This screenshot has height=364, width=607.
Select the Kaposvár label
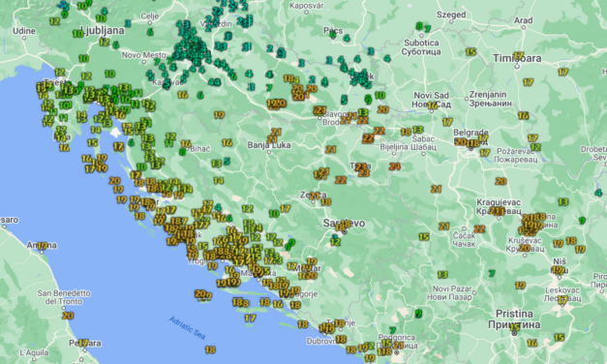[307, 6]
